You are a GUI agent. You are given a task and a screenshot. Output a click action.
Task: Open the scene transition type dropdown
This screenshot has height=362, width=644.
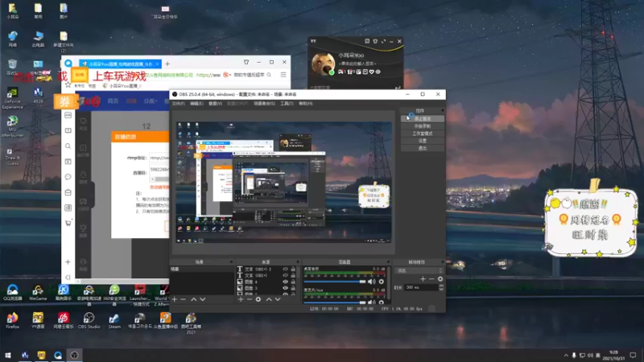tap(419, 270)
